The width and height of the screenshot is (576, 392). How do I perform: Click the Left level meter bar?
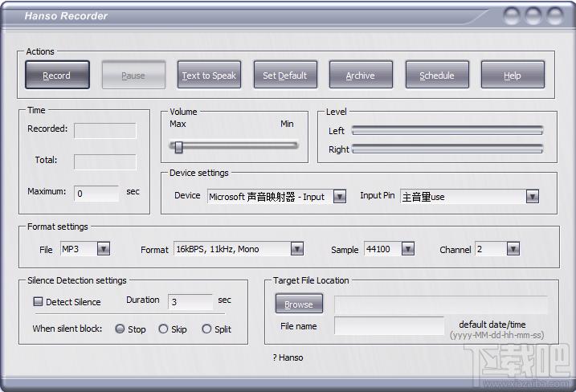click(x=447, y=130)
